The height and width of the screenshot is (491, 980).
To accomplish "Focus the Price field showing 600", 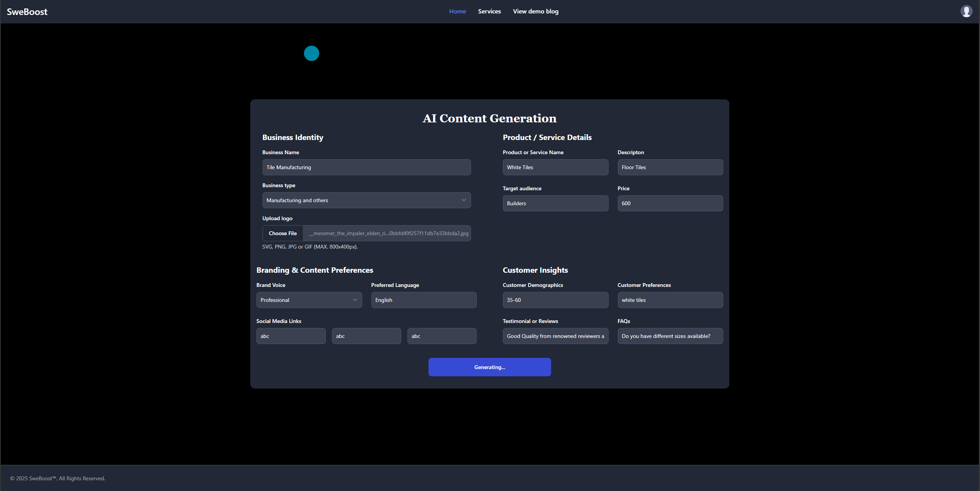I will 670,203.
